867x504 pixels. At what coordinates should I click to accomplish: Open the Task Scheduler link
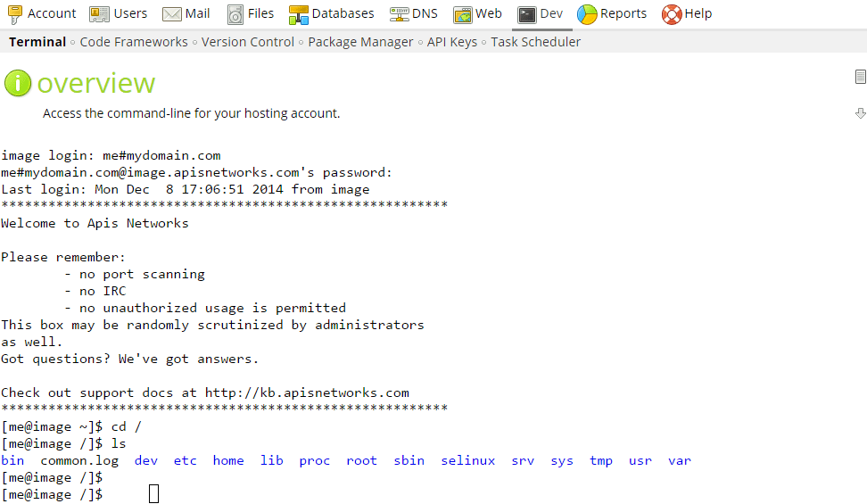coord(536,42)
